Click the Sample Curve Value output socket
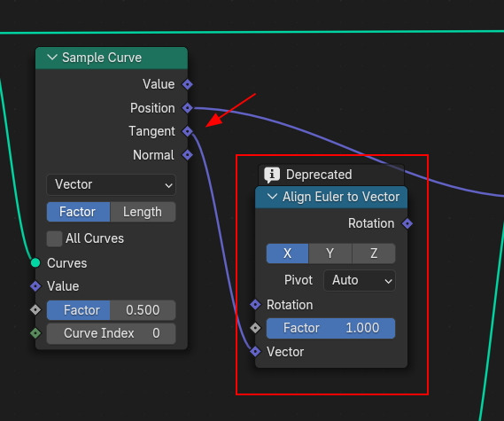The width and height of the screenshot is (504, 421). coord(188,84)
